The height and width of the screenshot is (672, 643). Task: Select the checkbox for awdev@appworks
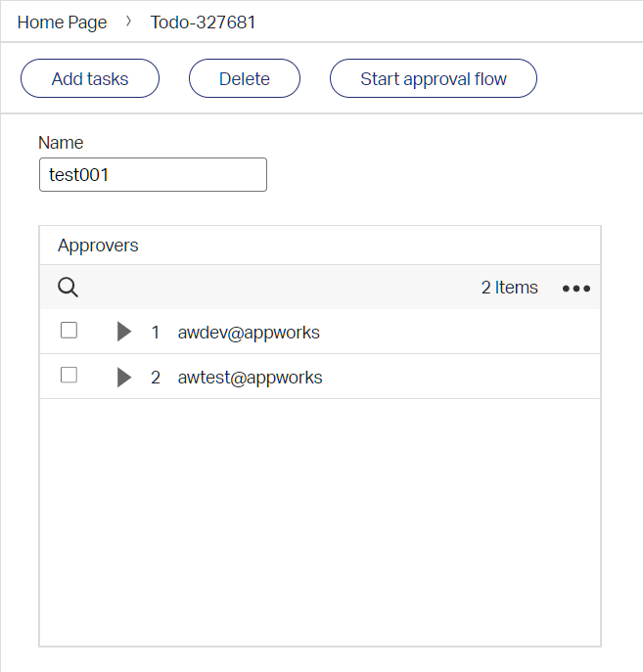click(x=69, y=331)
